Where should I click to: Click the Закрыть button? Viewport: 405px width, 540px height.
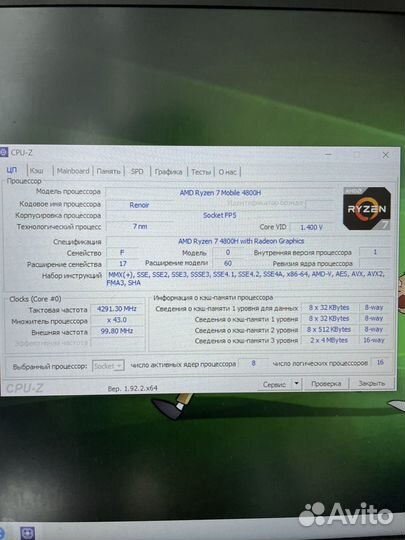372,383
